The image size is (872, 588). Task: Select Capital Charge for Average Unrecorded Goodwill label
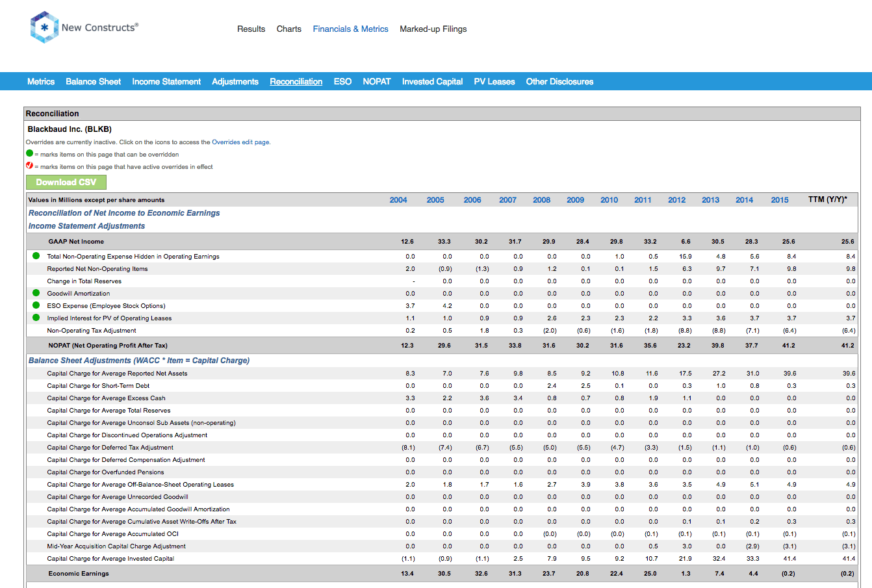pos(118,497)
